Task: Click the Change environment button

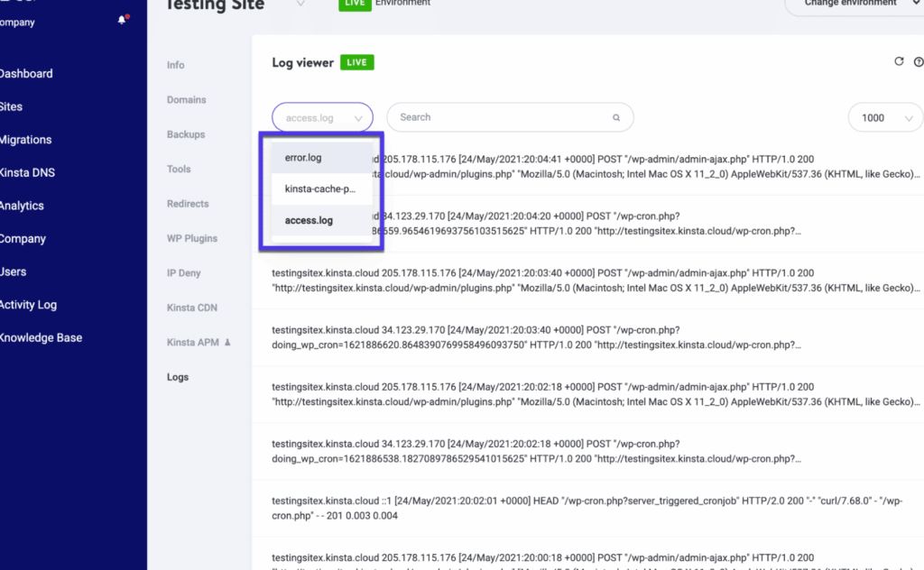Action: click(x=853, y=5)
